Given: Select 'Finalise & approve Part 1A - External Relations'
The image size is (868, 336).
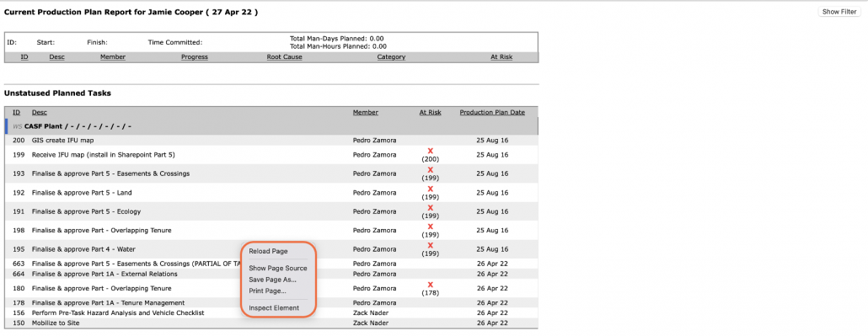Looking at the screenshot, I should coord(104,274).
